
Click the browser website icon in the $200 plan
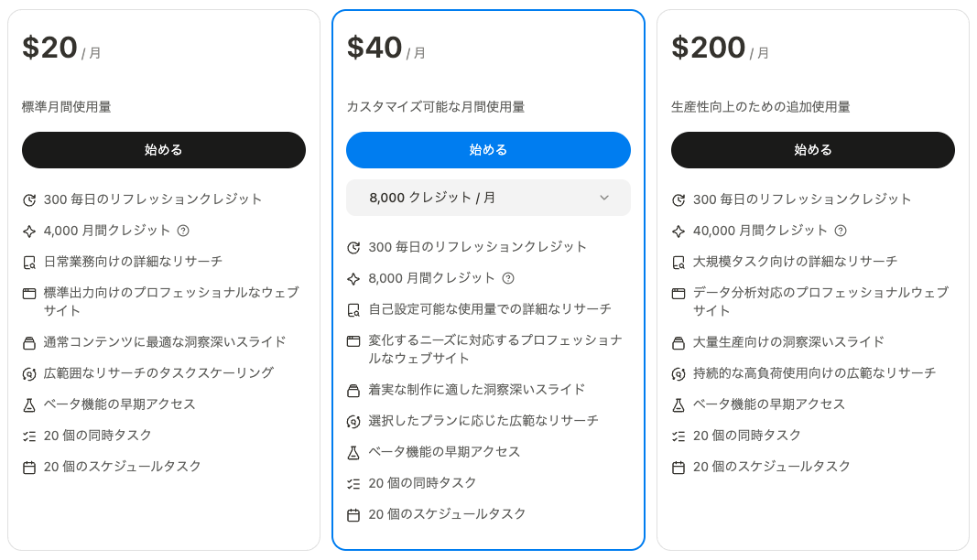click(678, 293)
